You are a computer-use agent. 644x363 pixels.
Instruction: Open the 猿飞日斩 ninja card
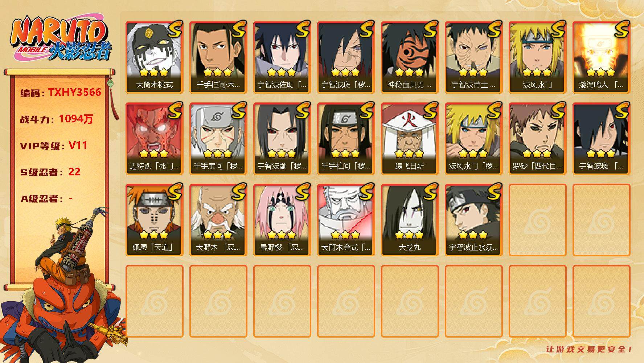click(x=410, y=138)
